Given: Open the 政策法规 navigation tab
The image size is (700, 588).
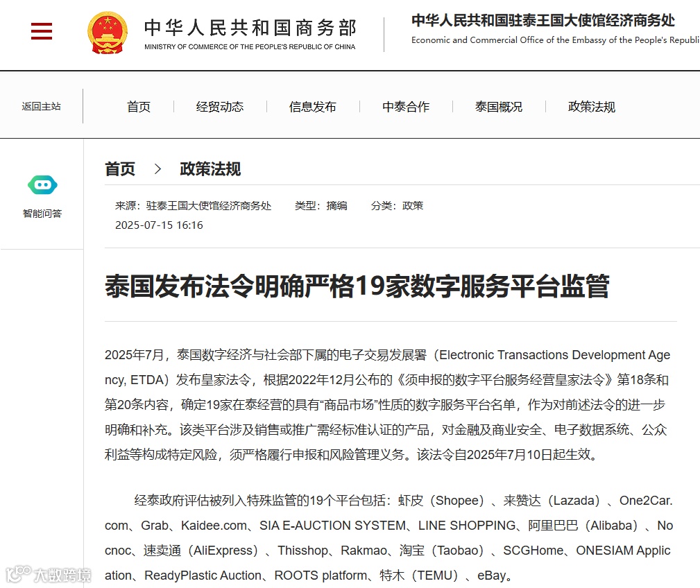Looking at the screenshot, I should tap(592, 107).
